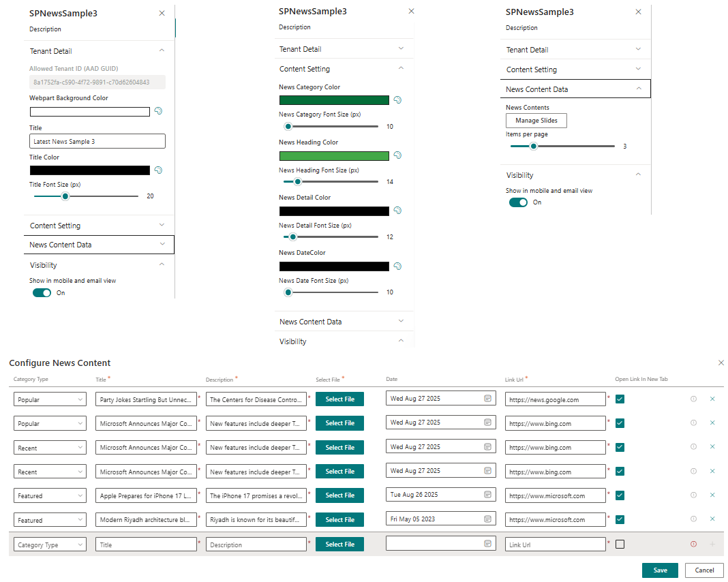
Task: Click the Latest News Sample 3 title field
Action: click(97, 141)
